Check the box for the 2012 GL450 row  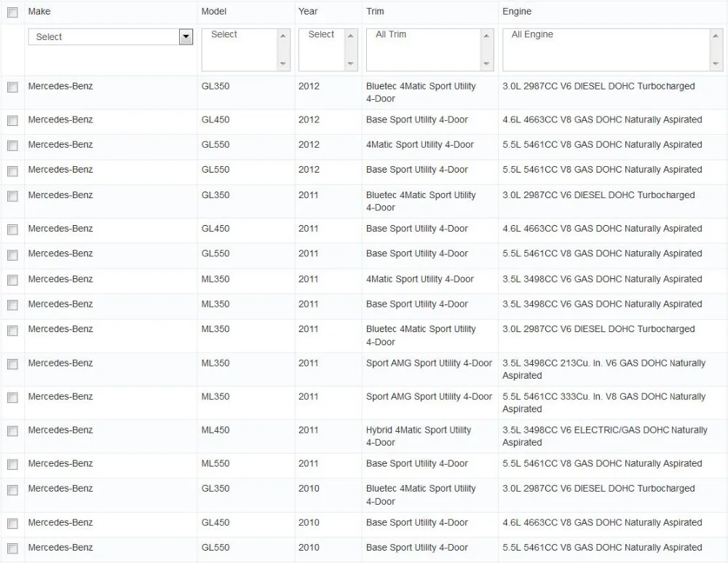(12, 121)
